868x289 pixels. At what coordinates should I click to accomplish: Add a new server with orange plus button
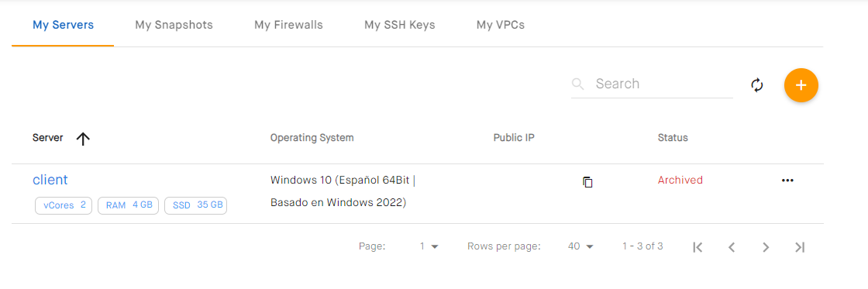[x=801, y=85]
